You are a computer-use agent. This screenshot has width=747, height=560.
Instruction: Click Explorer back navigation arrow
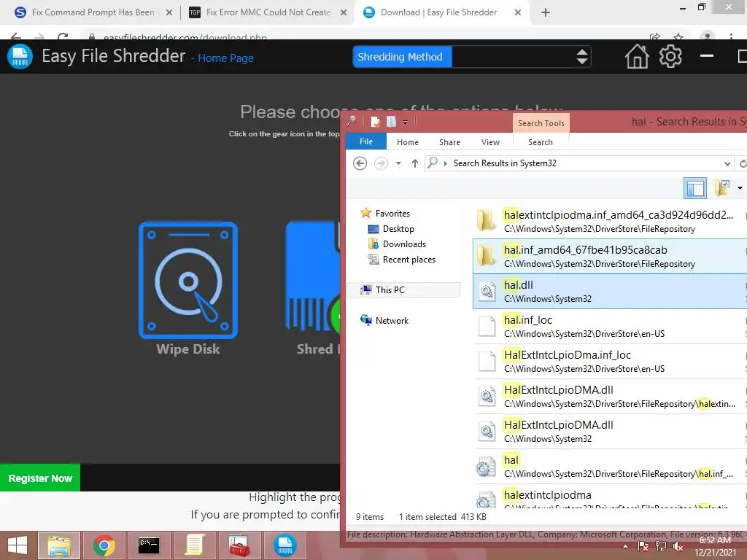pyautogui.click(x=360, y=163)
